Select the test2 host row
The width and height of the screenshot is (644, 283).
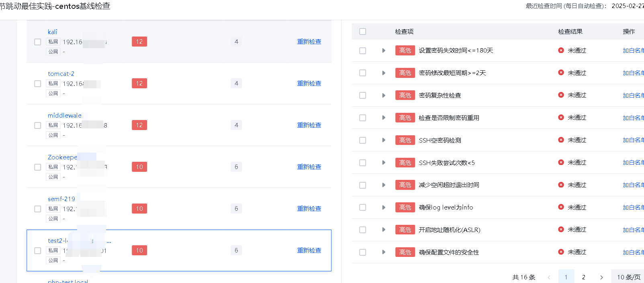pos(38,250)
